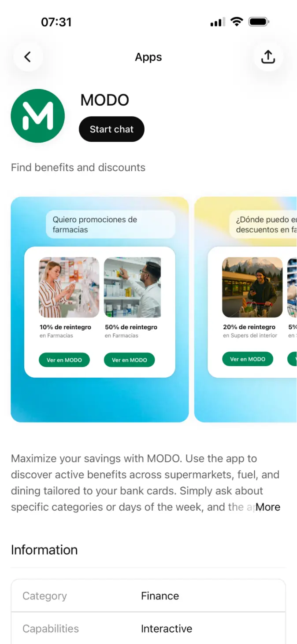Tap the share icon
Image resolution: width=297 pixels, height=644 pixels.
pyautogui.click(x=268, y=57)
